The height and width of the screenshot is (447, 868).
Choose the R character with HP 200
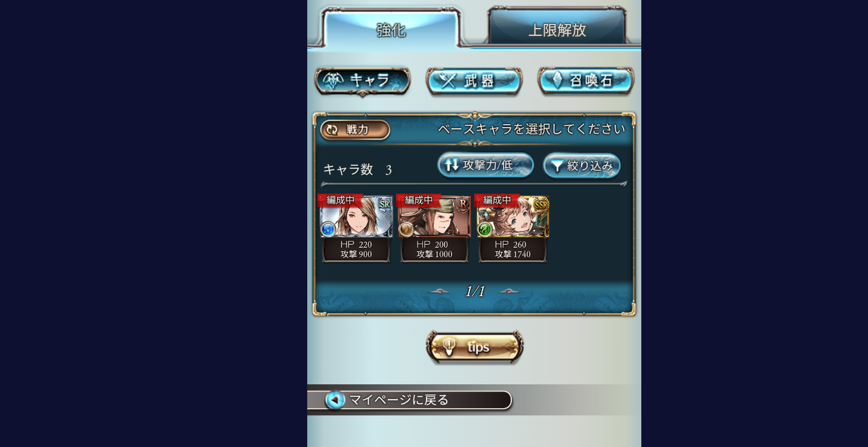coord(434,228)
